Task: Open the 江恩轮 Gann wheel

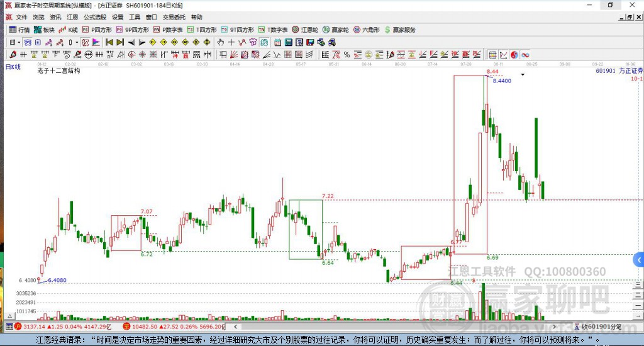Action: (305, 30)
